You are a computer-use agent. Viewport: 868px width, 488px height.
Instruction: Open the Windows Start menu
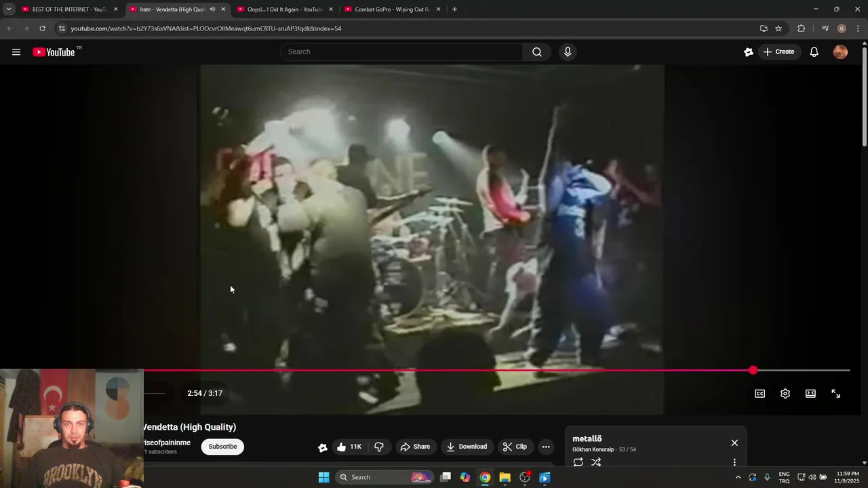pyautogui.click(x=324, y=477)
